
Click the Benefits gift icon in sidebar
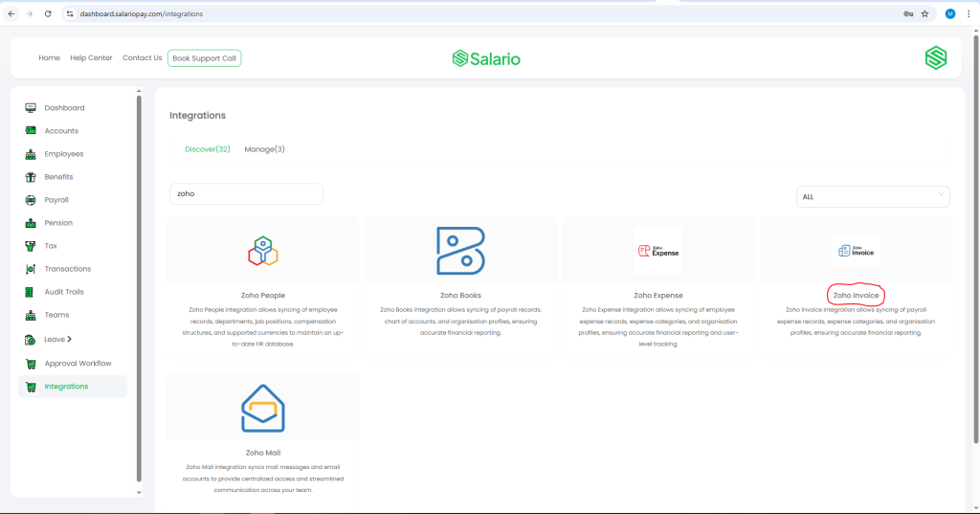[x=30, y=177]
